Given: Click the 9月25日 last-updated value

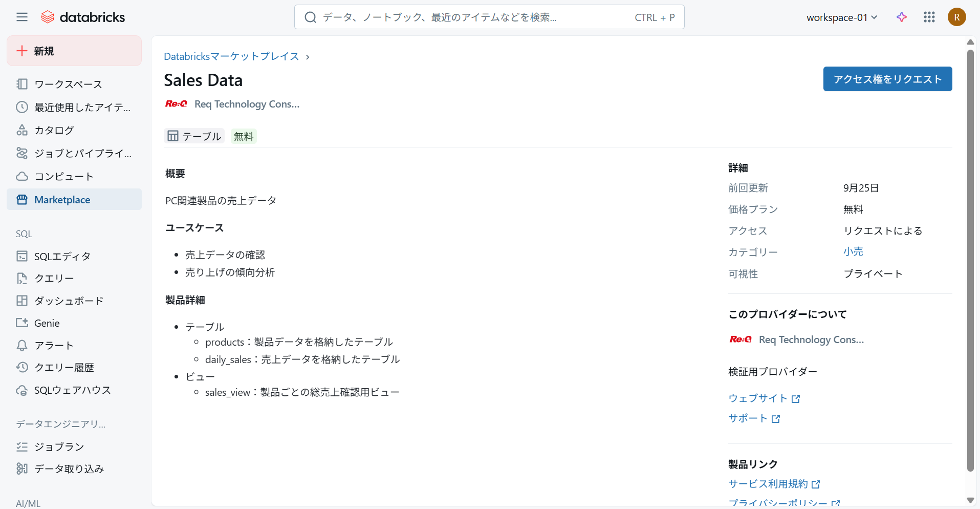Looking at the screenshot, I should pos(861,188).
